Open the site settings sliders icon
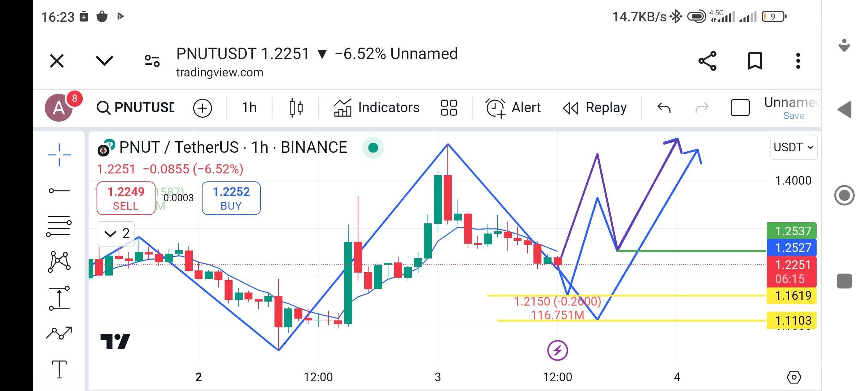 tap(152, 61)
